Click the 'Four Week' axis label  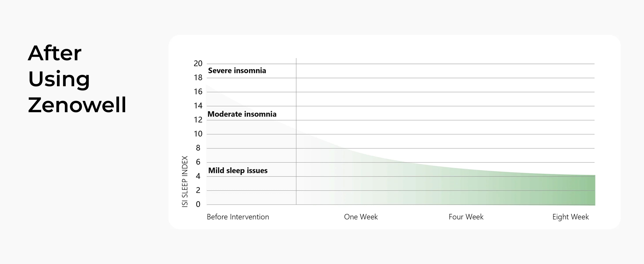click(466, 217)
